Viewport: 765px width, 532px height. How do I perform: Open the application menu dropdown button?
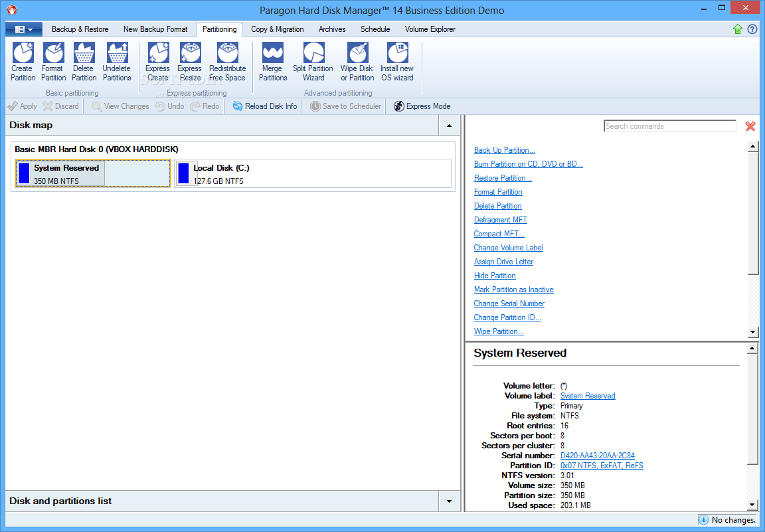24,29
